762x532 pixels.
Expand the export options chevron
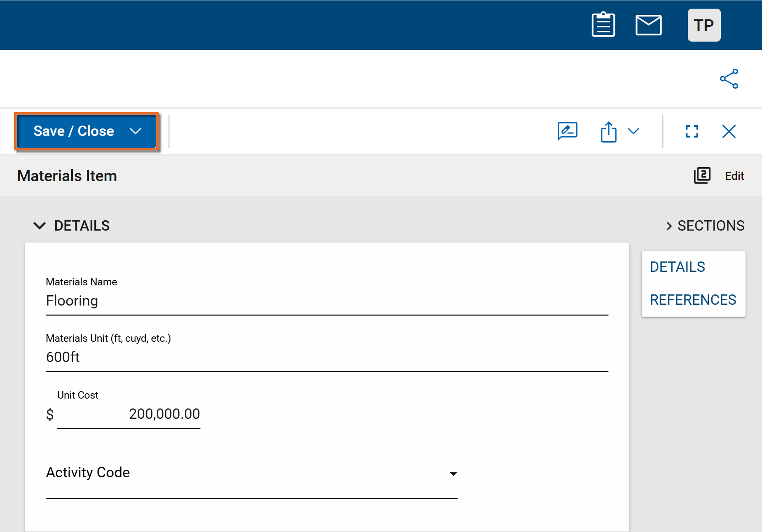click(x=633, y=131)
